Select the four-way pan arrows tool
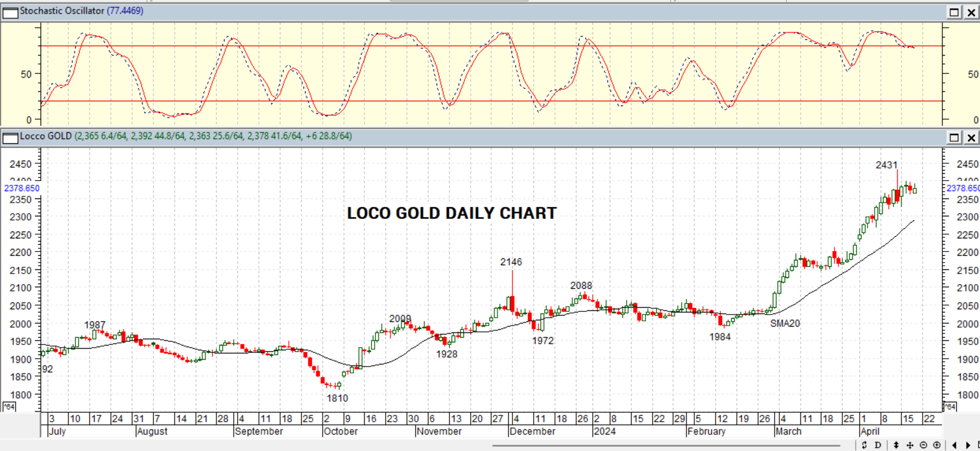The height and width of the screenshot is (451, 980). pos(910,445)
